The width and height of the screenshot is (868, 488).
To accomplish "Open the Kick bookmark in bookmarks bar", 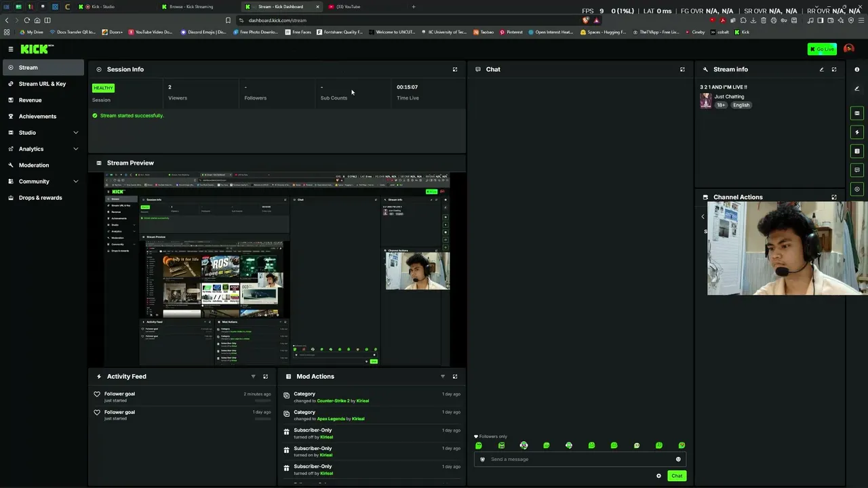I will coord(742,33).
